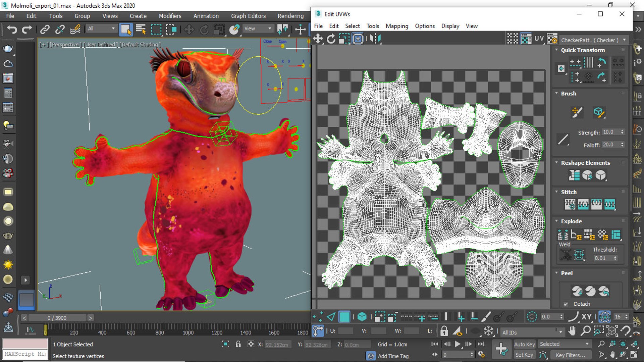Click the Play Animation button
The width and height of the screenshot is (644, 362).
pos(458,344)
